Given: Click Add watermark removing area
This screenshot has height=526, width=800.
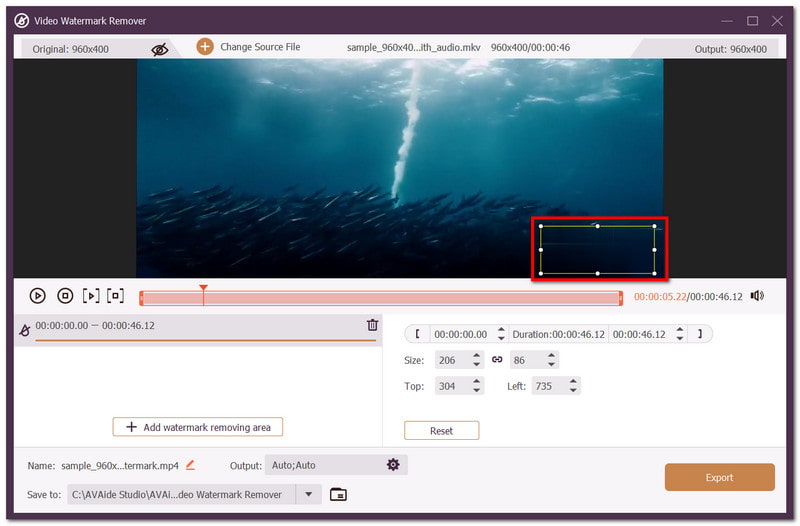Looking at the screenshot, I should (x=197, y=427).
